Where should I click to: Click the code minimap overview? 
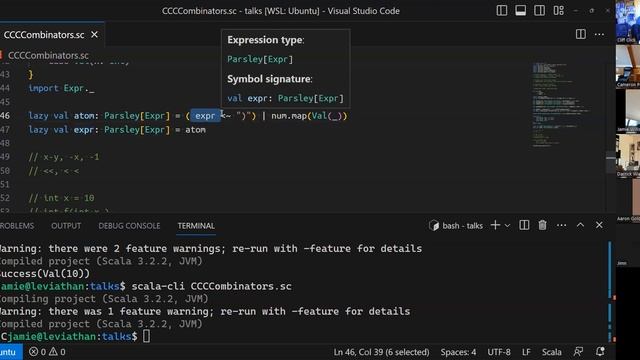[561, 104]
